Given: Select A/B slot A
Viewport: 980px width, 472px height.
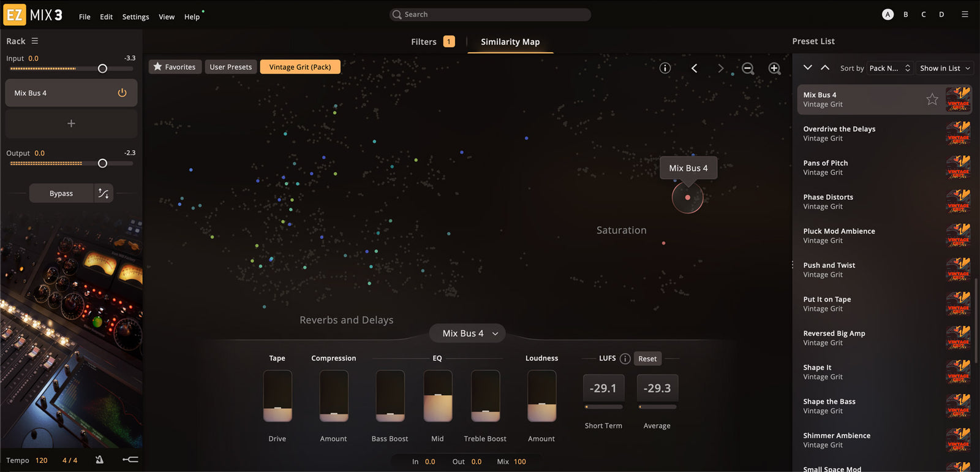Looking at the screenshot, I should (x=888, y=14).
